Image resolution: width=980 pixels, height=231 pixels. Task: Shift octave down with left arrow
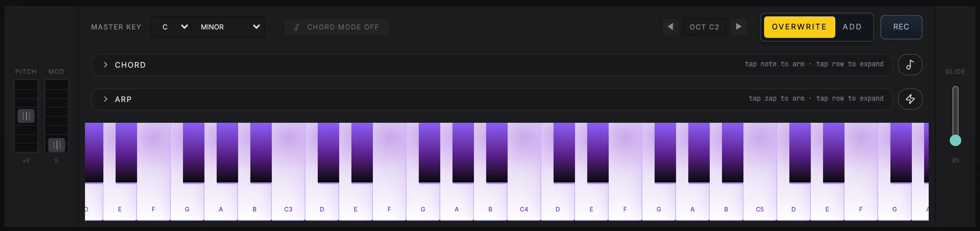670,27
